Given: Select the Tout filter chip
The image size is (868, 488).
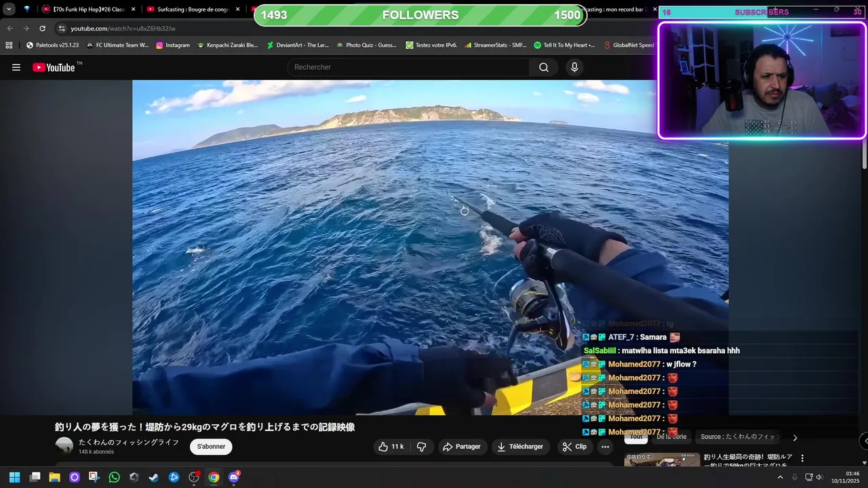Looking at the screenshot, I should [x=636, y=437].
